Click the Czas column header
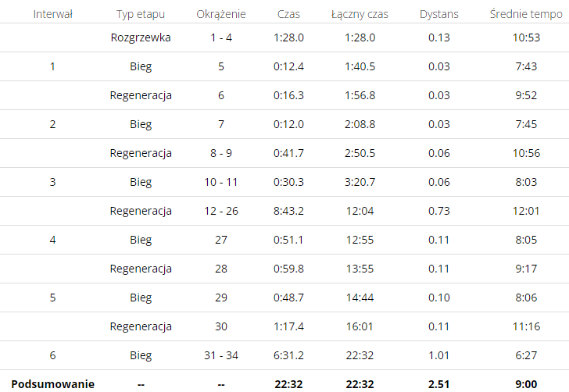 pyautogui.click(x=288, y=14)
